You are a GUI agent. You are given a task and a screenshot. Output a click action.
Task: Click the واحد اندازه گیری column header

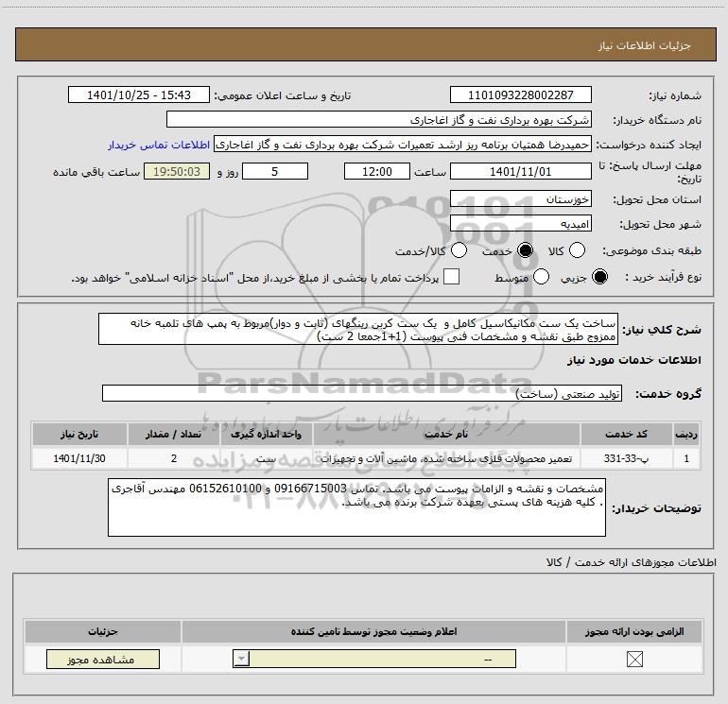pyautogui.click(x=266, y=434)
